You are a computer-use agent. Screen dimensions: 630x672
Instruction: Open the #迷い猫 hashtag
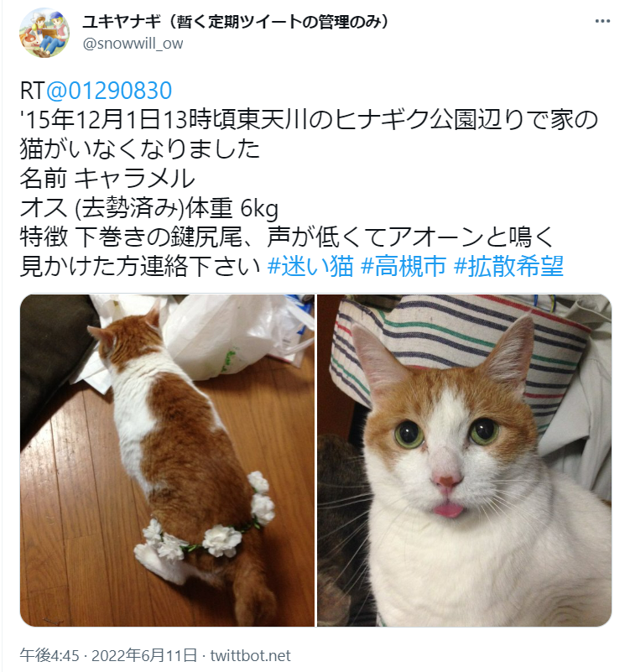pos(310,266)
